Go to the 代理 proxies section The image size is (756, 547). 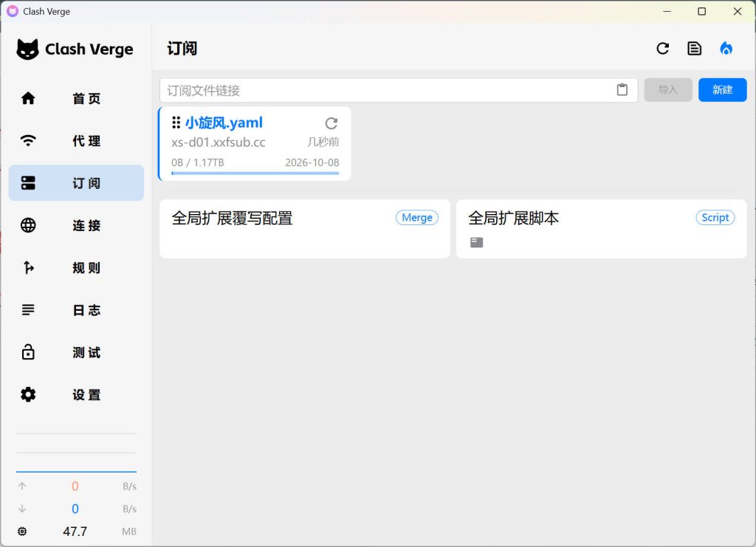pos(76,141)
